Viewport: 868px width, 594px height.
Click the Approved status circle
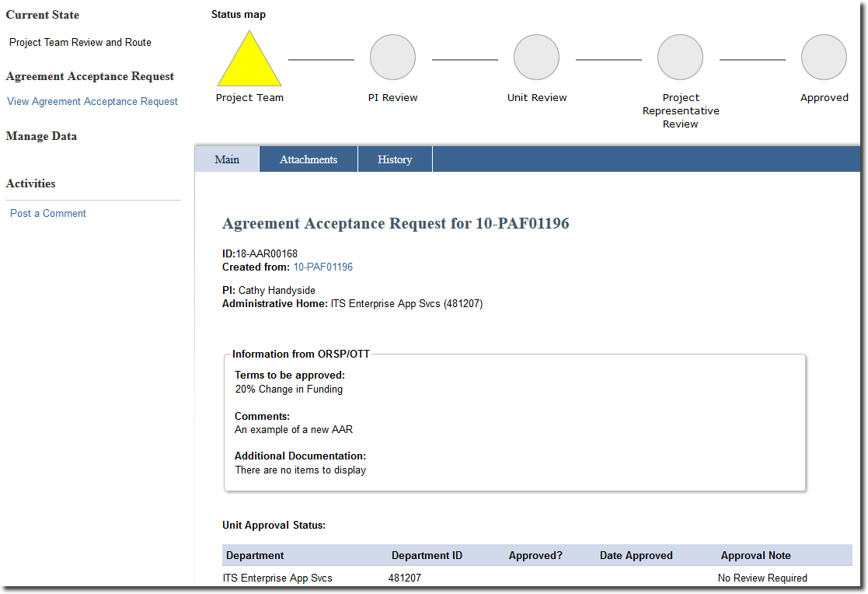(824, 57)
